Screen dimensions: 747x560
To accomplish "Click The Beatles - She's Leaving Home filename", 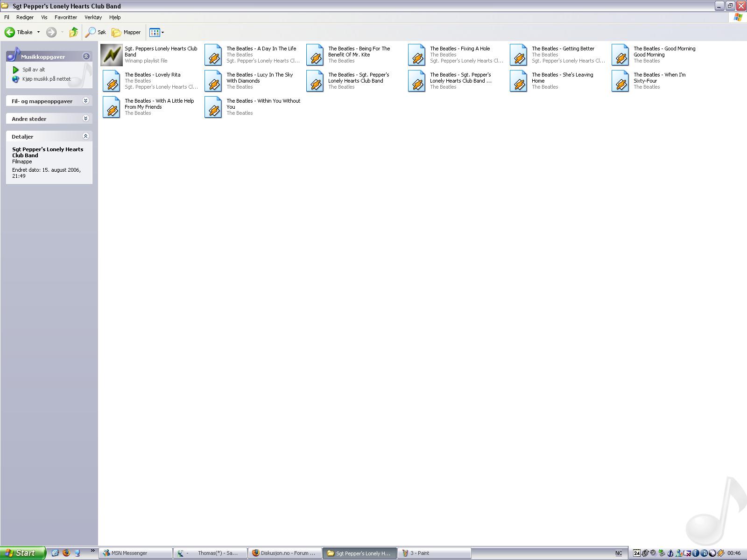I will [x=563, y=77].
